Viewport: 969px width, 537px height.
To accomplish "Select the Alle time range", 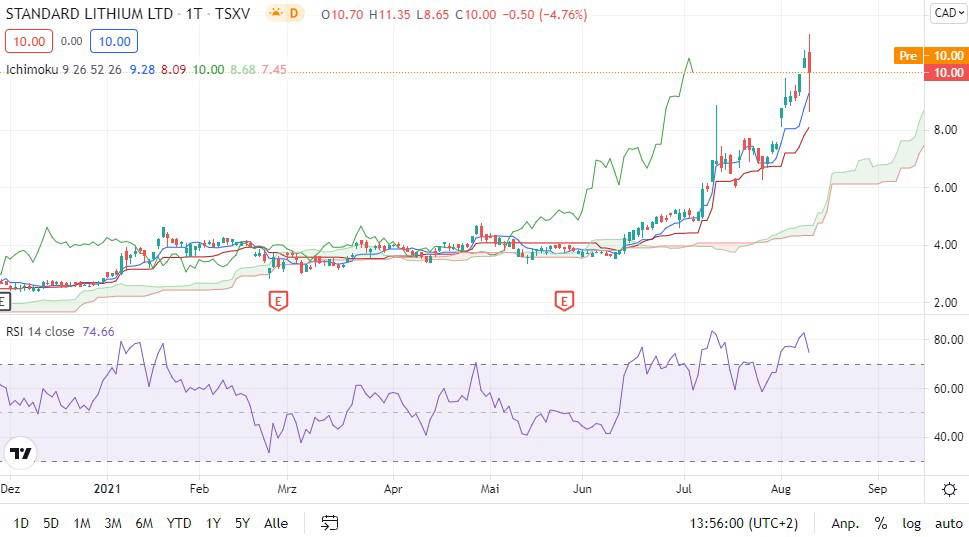I will [x=276, y=523].
